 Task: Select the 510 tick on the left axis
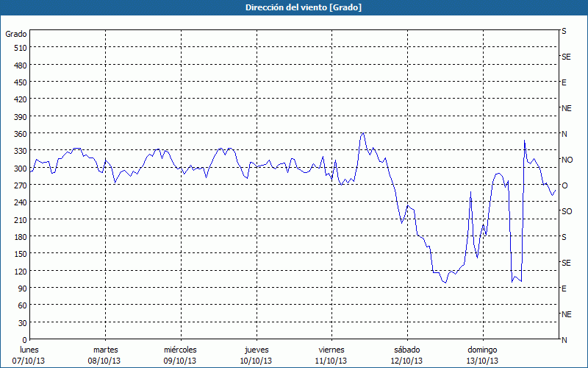coord(18,48)
